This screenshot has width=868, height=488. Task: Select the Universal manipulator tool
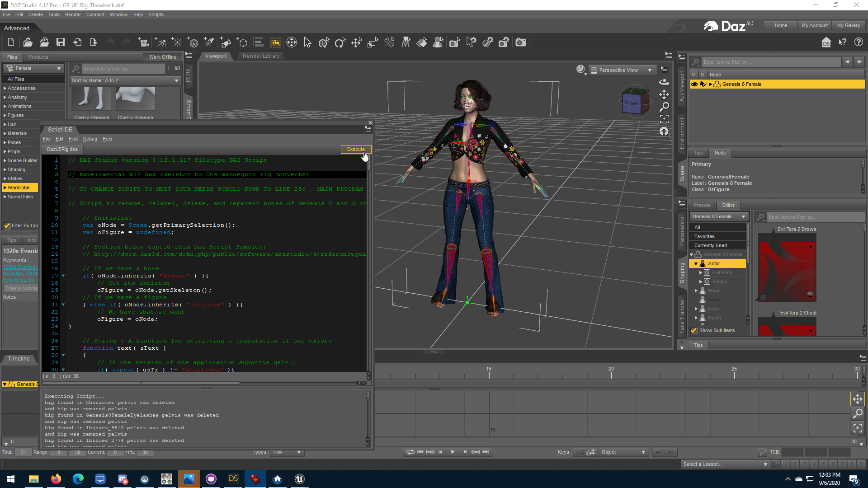pyautogui.click(x=324, y=42)
